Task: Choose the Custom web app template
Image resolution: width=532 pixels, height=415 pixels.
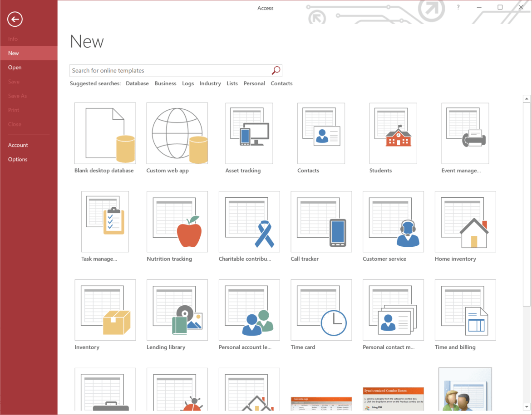Action: click(177, 133)
